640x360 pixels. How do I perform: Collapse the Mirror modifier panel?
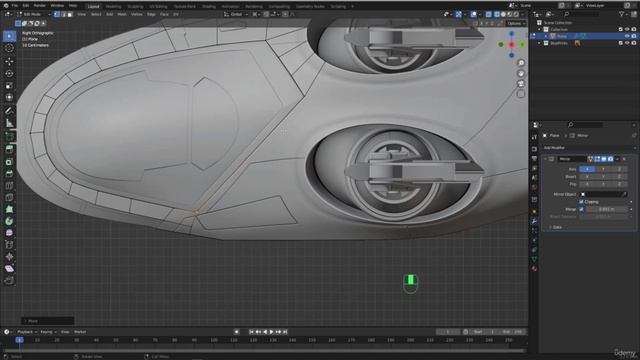click(545, 159)
